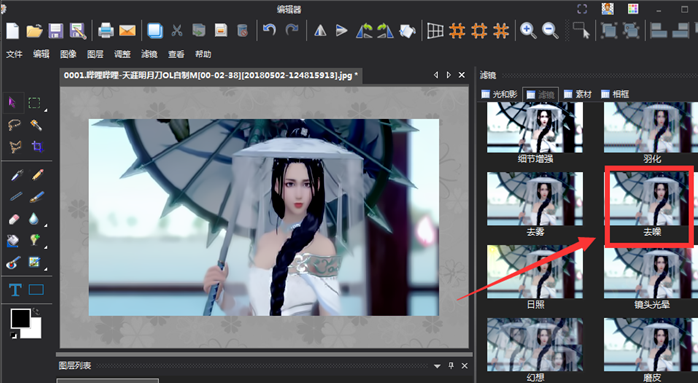Click the Undo arrow in the toolbar

pyautogui.click(x=269, y=30)
